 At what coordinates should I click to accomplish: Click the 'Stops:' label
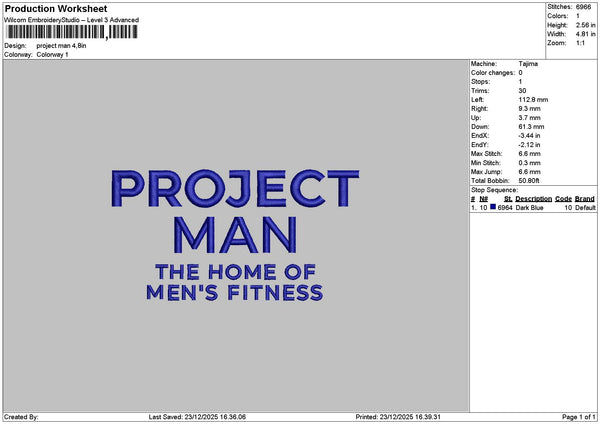(480, 82)
